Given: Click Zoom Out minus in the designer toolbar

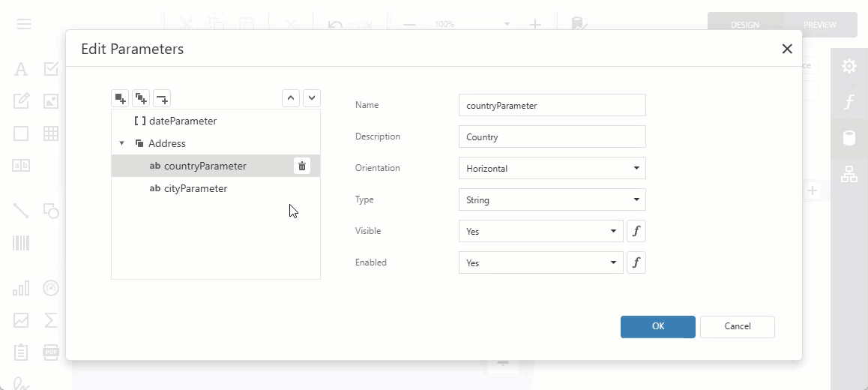Looking at the screenshot, I should pos(409,24).
